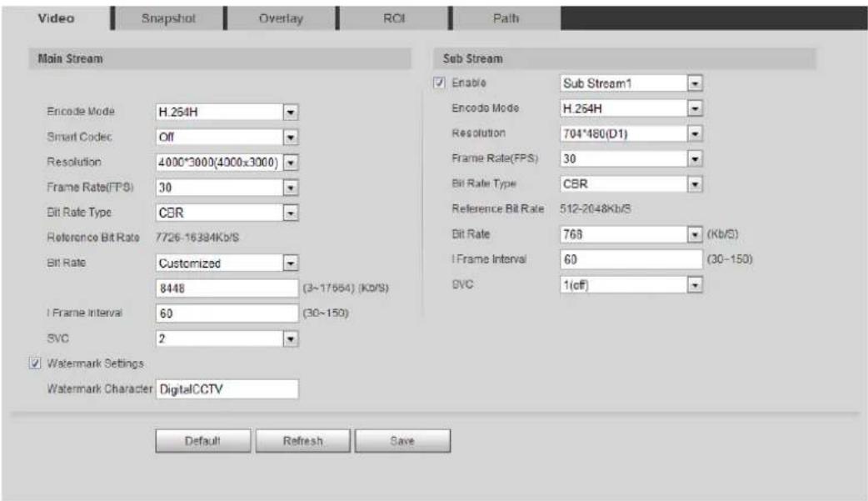Click the Default button
Viewport: 868px width, 501px height.
click(202, 441)
